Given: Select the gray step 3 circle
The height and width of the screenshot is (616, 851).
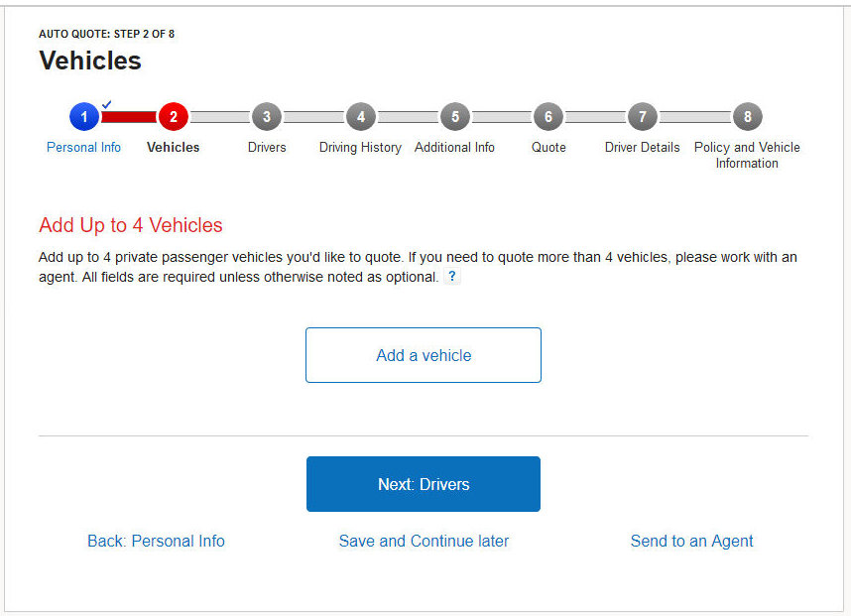Looking at the screenshot, I should 266,117.
